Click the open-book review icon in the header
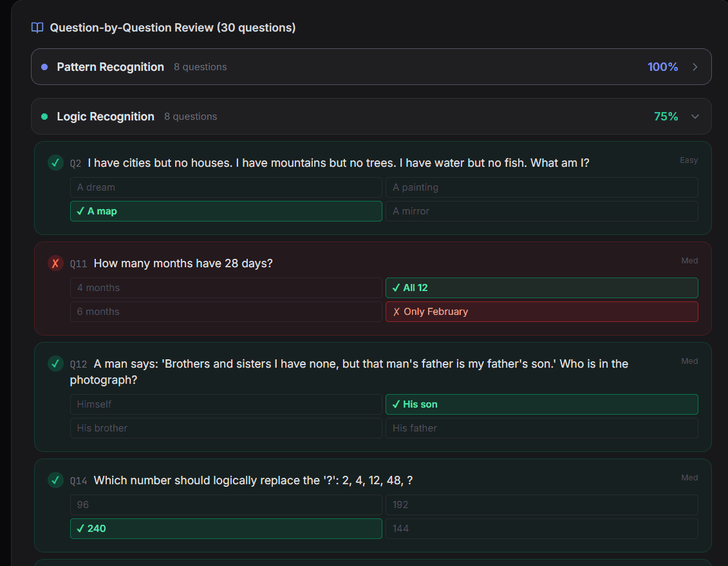 tap(37, 28)
